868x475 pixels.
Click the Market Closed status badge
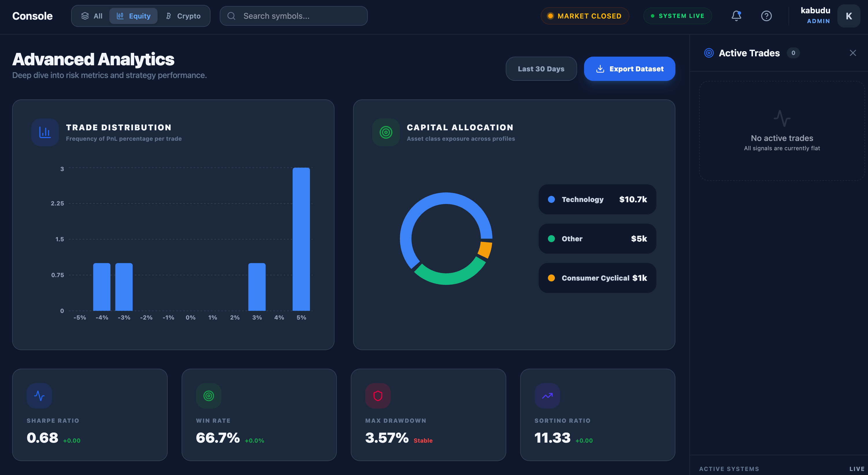tap(585, 16)
